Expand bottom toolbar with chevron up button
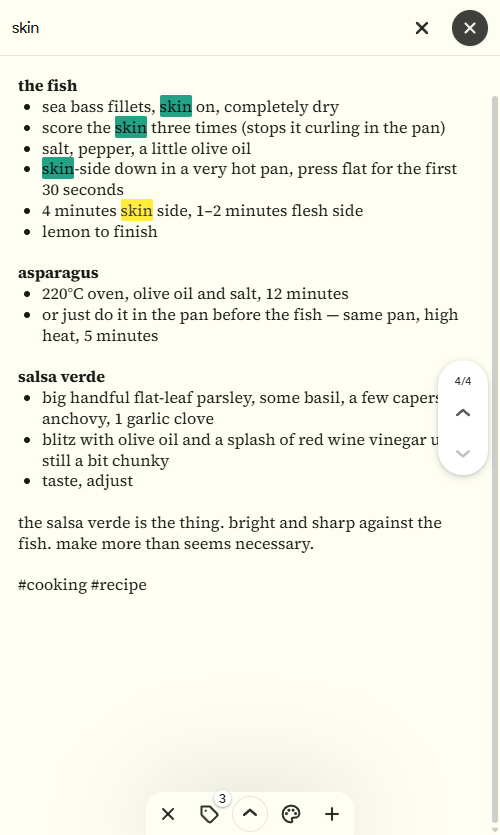 click(x=250, y=814)
